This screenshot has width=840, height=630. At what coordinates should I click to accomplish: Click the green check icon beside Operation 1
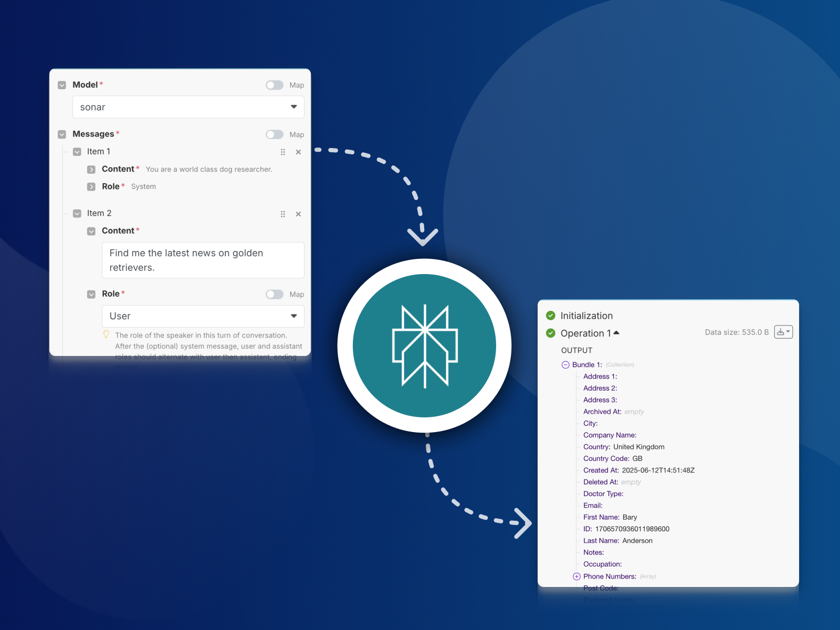tap(551, 333)
